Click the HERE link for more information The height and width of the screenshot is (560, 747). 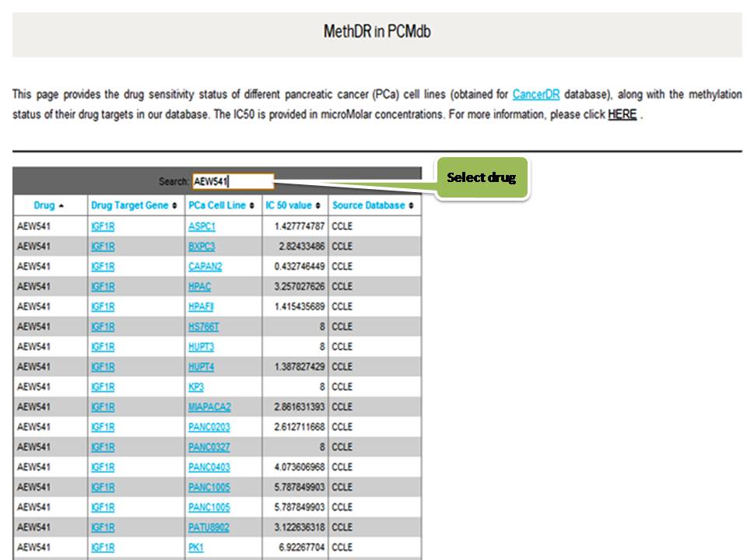[622, 114]
